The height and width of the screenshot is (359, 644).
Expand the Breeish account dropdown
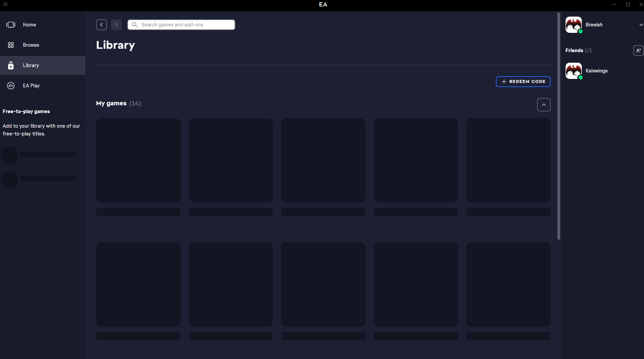pyautogui.click(x=641, y=25)
